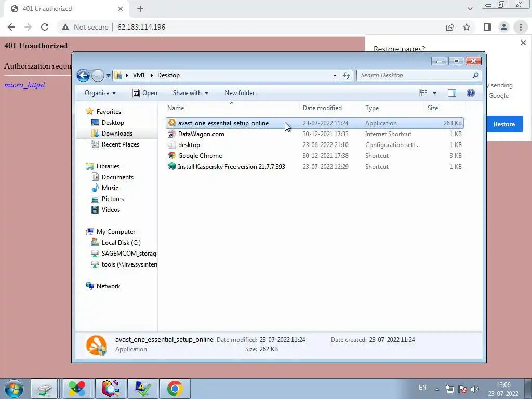Screen dimensions: 532x399
Task: Sort by Date modified column
Action: (322, 108)
